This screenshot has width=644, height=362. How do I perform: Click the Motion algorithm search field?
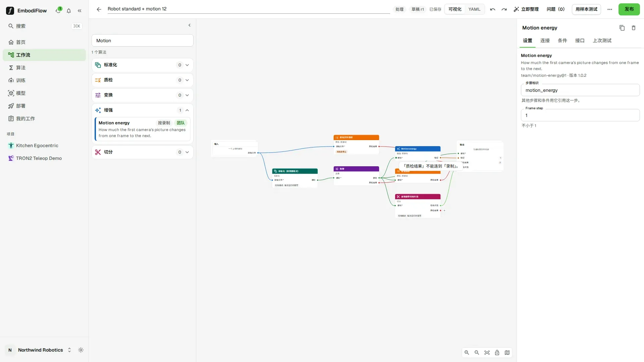point(143,41)
